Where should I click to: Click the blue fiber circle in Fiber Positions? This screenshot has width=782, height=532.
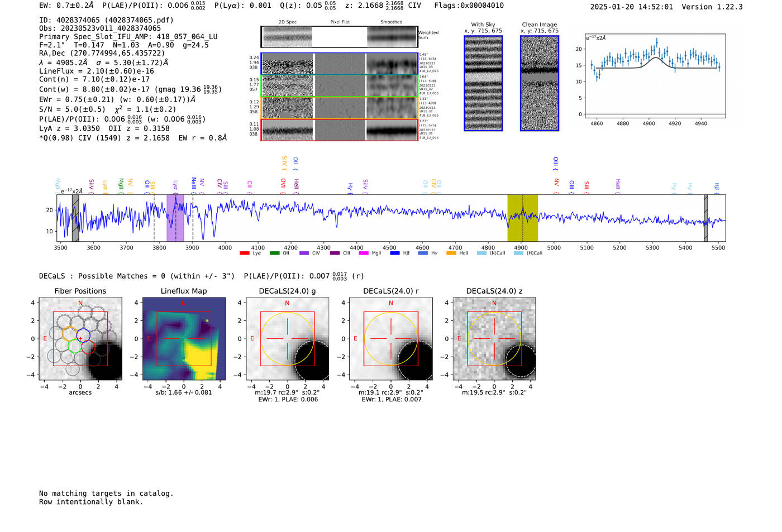coord(83,336)
